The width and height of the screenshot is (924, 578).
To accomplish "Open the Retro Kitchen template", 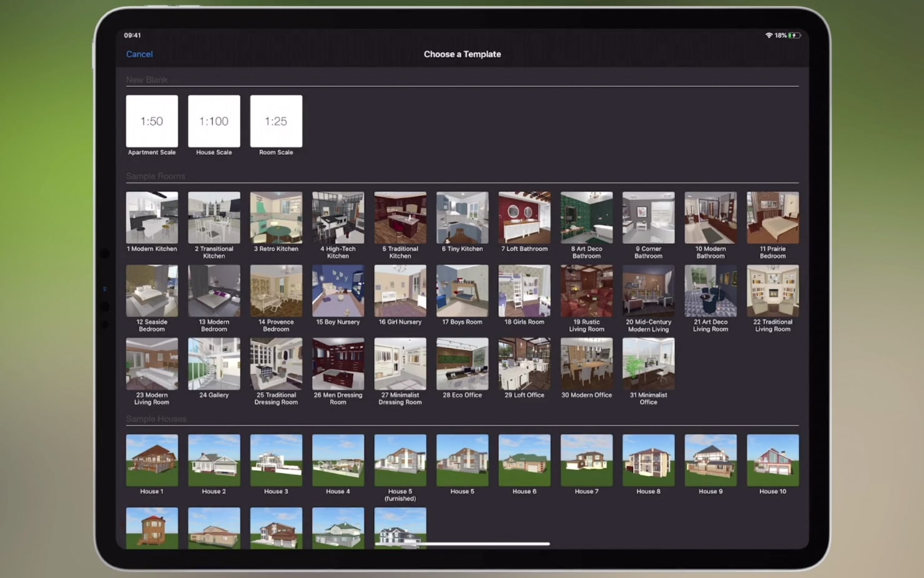I will pyautogui.click(x=276, y=217).
